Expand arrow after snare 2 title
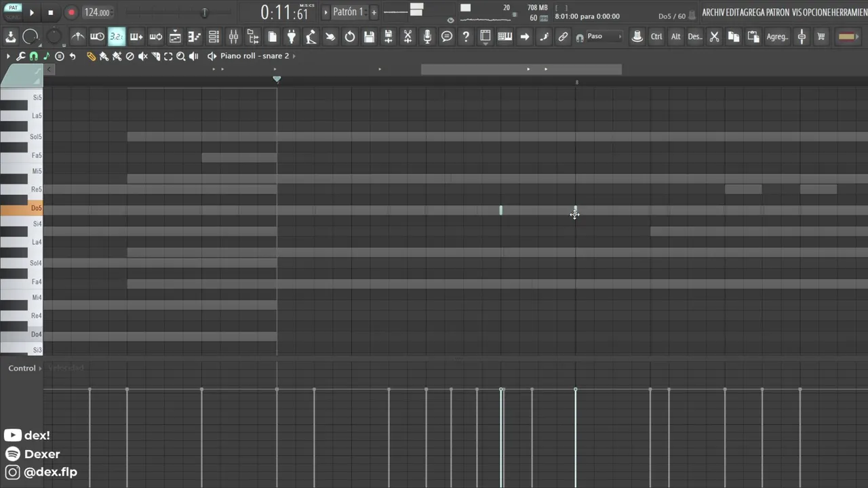Screen dimensions: 868x488 (296, 56)
